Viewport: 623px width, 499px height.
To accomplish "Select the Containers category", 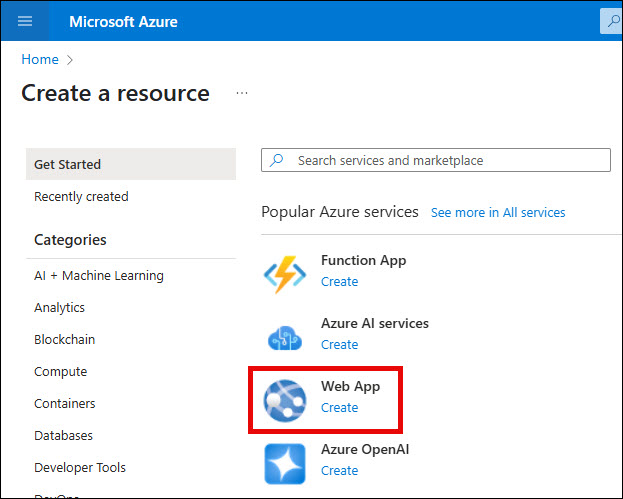I will pos(64,403).
